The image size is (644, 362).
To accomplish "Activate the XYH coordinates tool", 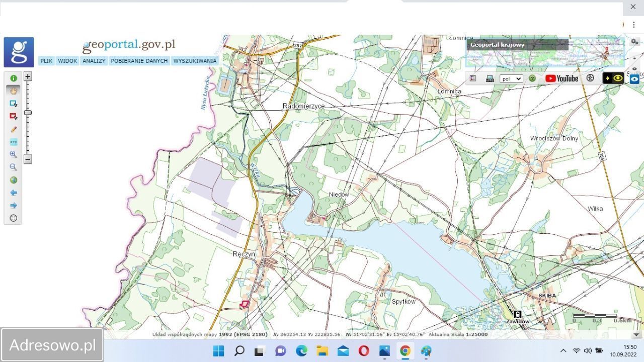I will [x=14, y=142].
